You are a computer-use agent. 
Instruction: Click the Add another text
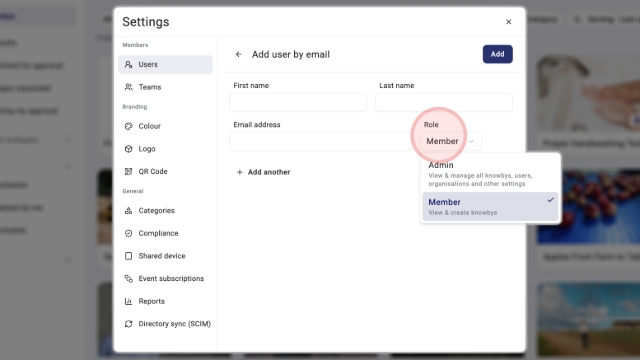pyautogui.click(x=269, y=172)
